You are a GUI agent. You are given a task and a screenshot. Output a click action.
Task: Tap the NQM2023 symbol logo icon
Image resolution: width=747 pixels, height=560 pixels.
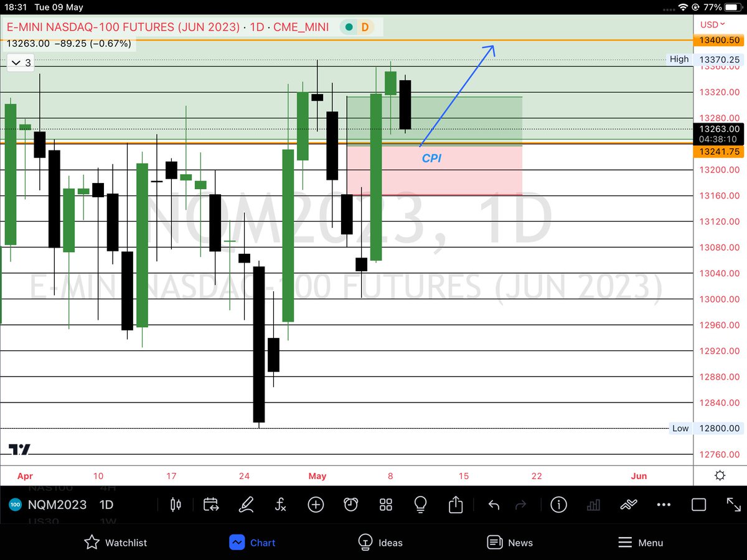[15, 505]
